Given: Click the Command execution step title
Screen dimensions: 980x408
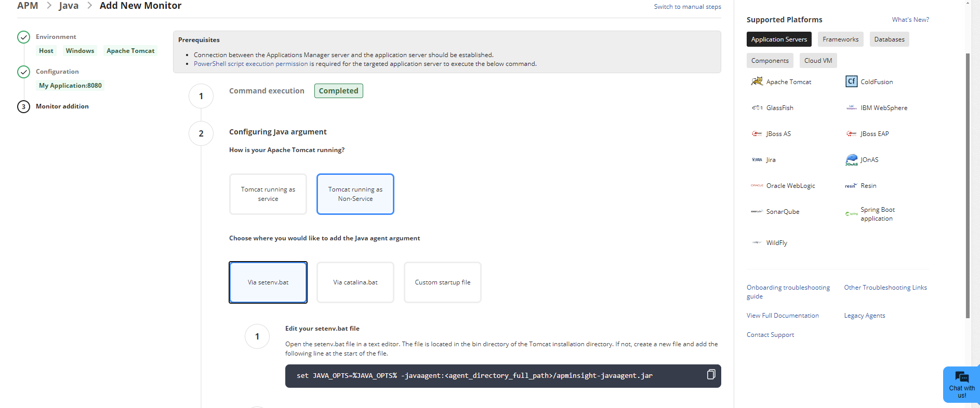Looking at the screenshot, I should (267, 91).
